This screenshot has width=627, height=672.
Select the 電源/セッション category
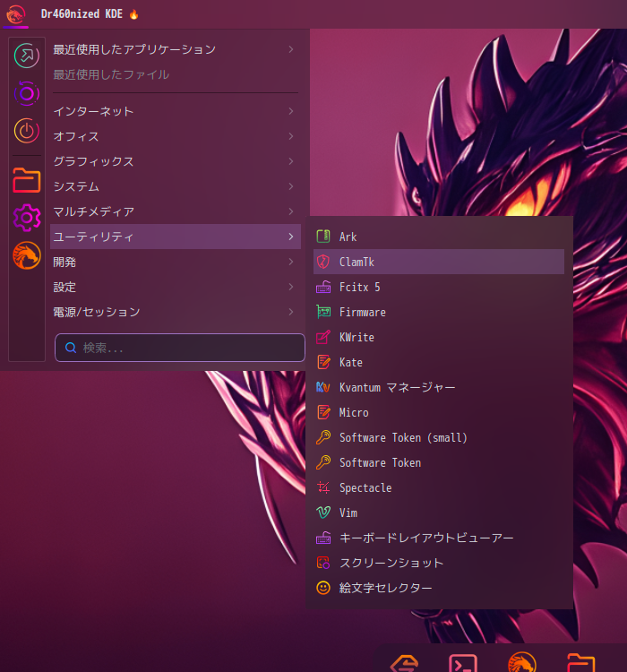click(x=176, y=312)
